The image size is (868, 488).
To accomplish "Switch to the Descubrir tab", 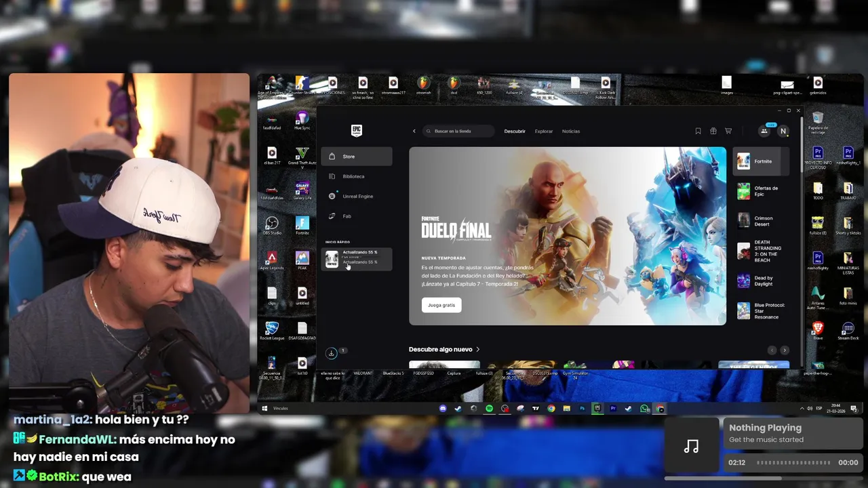I will pos(515,131).
